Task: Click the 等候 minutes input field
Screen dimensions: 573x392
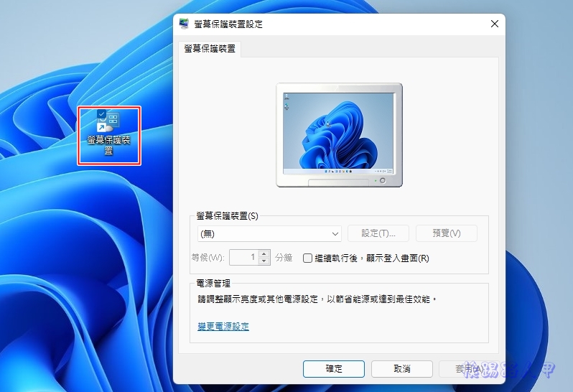Action: [x=243, y=257]
